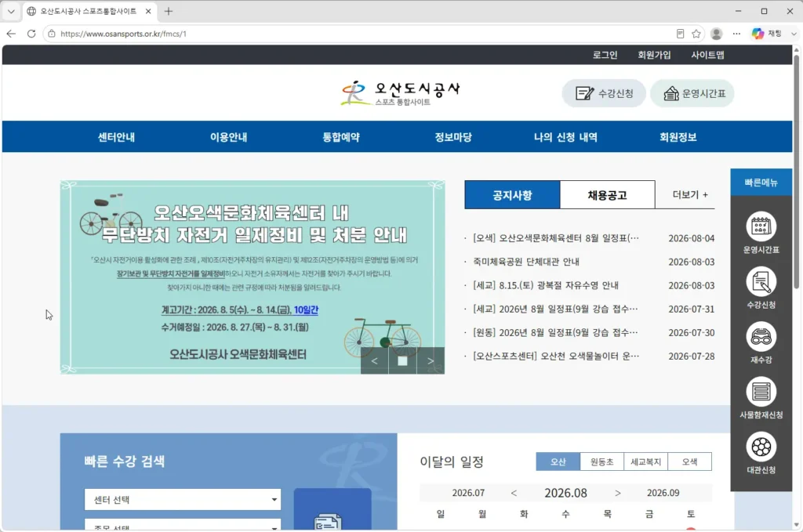Click the 로그인 link

605,55
